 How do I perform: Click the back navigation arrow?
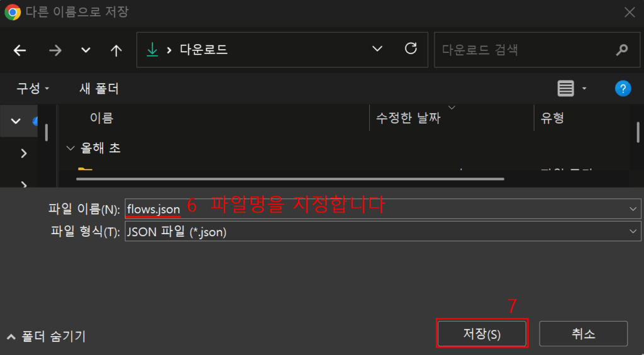pyautogui.click(x=19, y=50)
